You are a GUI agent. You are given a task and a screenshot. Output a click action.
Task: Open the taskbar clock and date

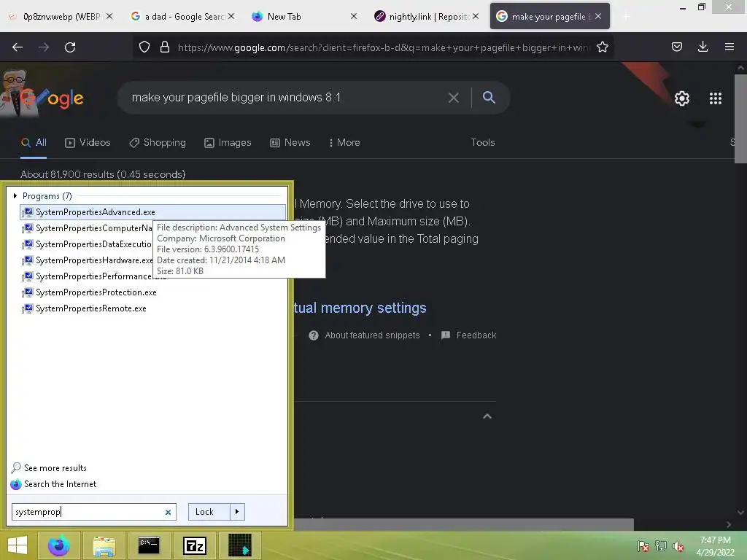(715, 545)
